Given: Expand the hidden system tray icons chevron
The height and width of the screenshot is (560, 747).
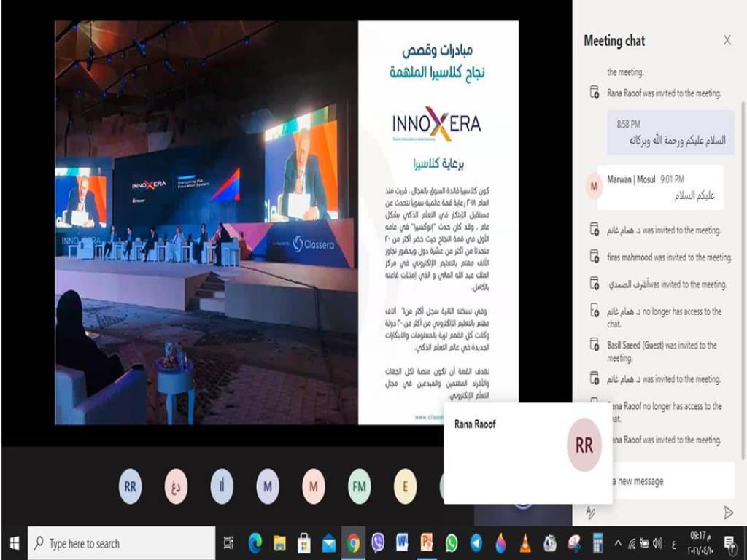Looking at the screenshot, I should point(619,543).
